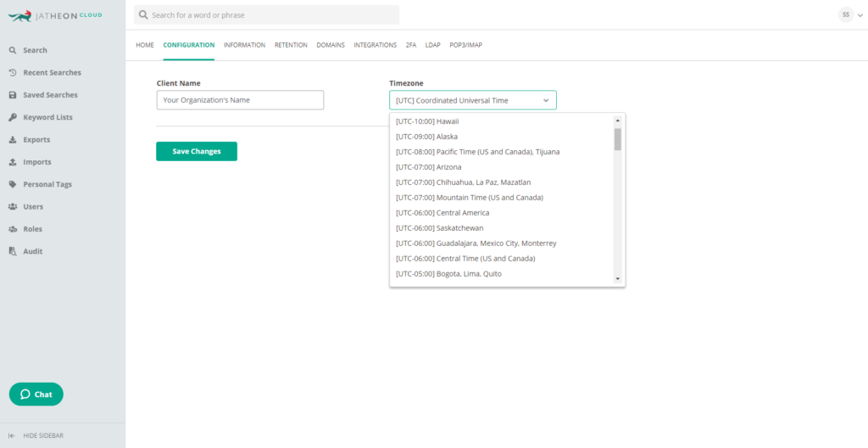Click the timezone list scrollbar down arrow
Viewport: 868px width, 448px height.
click(x=618, y=279)
